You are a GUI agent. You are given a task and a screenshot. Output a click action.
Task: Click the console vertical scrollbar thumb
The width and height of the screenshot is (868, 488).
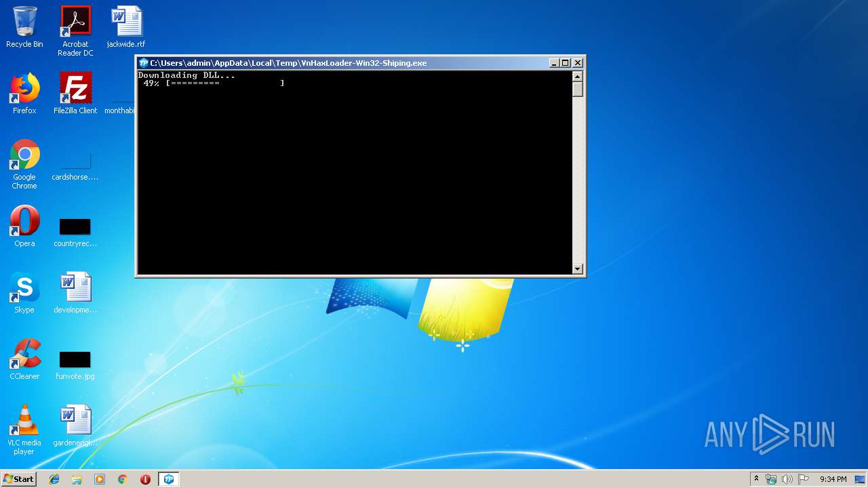point(578,89)
